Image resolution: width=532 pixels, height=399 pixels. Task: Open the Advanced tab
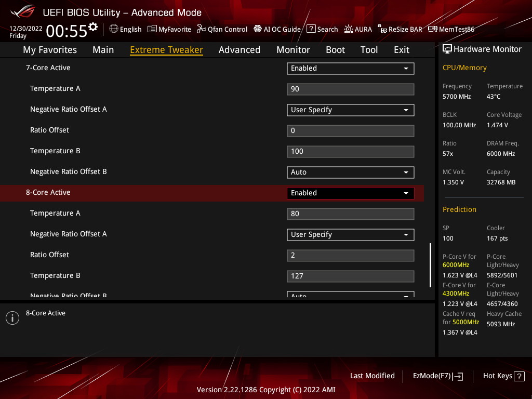(x=240, y=50)
